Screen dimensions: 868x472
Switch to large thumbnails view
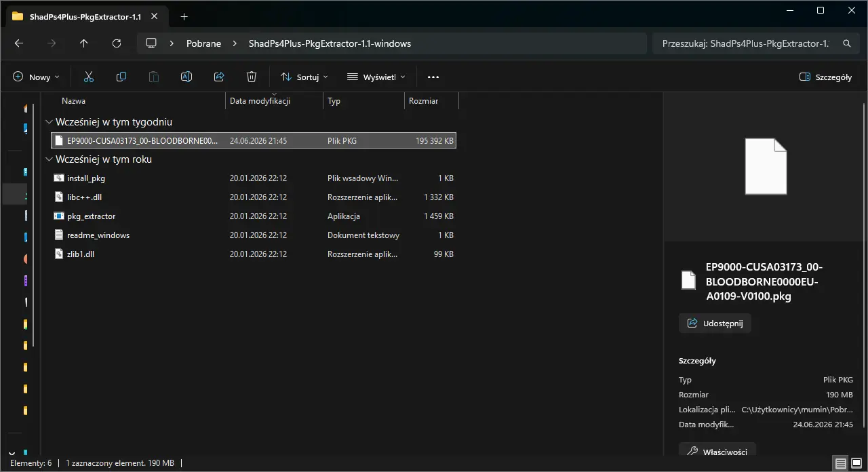(856, 463)
